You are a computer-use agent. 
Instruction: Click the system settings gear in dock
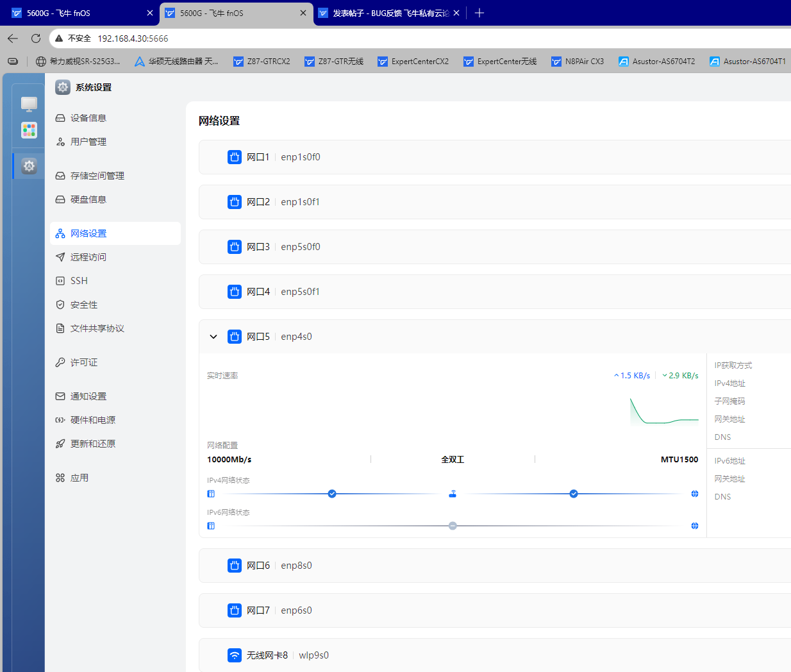(29, 166)
